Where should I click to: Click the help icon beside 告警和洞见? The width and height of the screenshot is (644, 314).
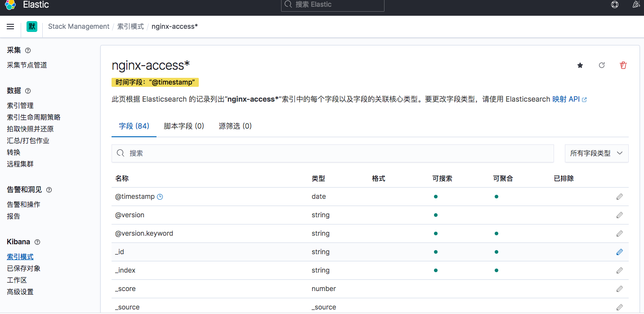[x=49, y=190]
